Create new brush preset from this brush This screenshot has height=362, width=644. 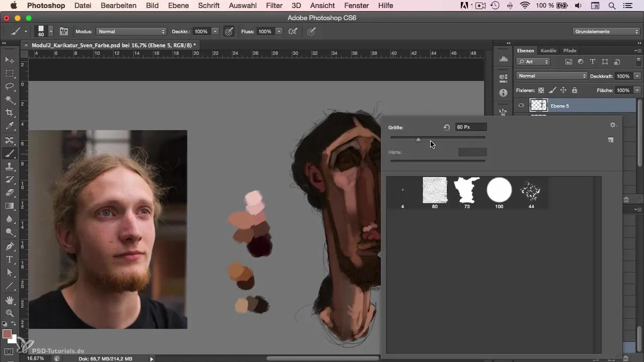click(611, 140)
